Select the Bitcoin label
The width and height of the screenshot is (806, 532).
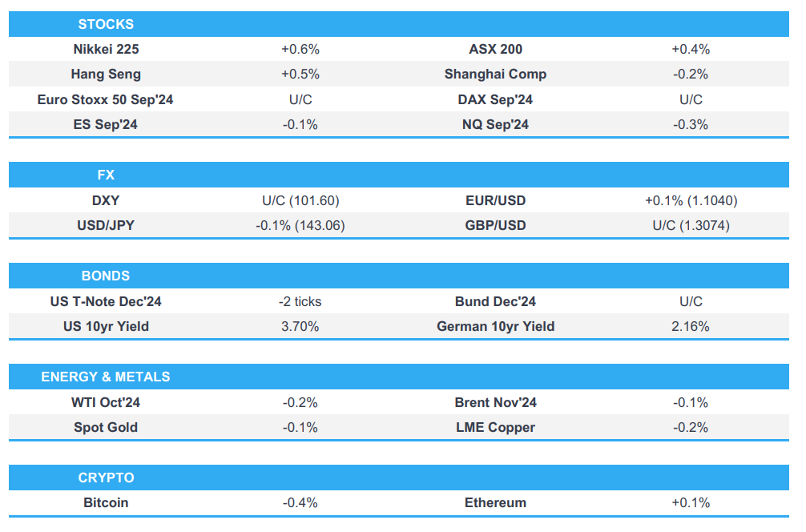tap(106, 502)
